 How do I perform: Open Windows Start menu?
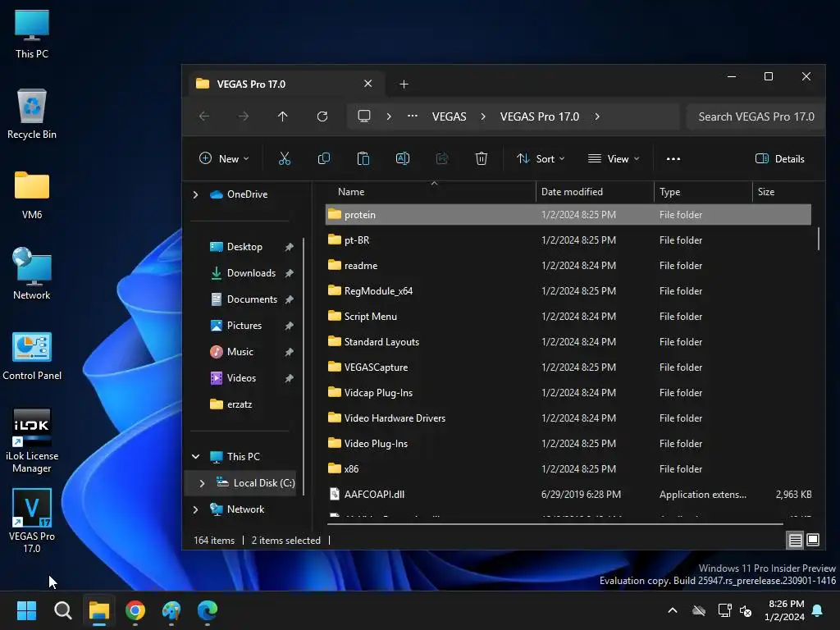(x=26, y=610)
